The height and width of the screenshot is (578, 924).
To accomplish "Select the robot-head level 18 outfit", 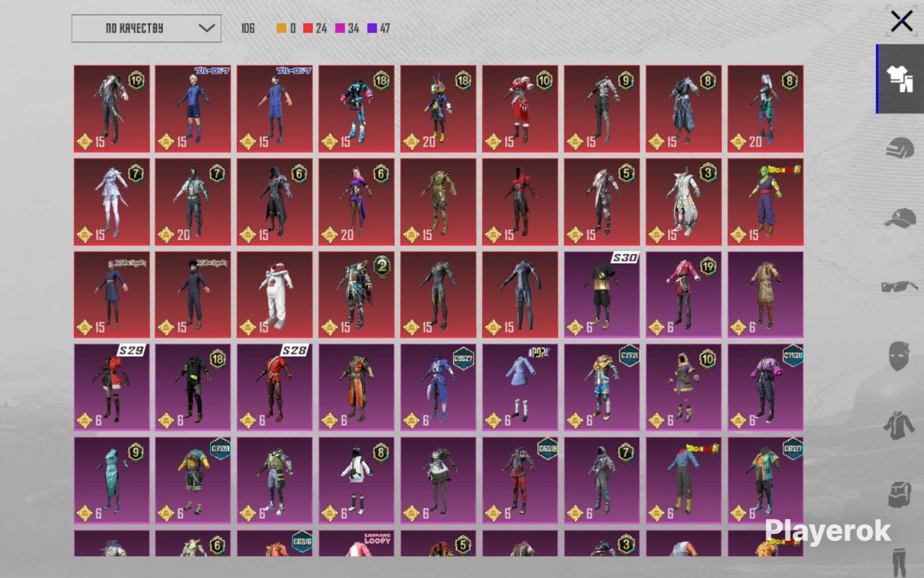I will [x=438, y=109].
